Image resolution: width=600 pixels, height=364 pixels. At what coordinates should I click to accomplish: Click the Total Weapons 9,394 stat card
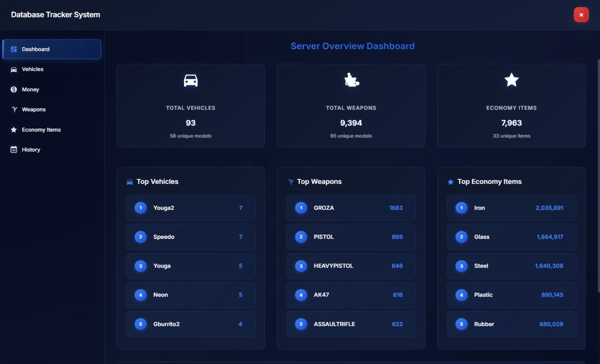tap(351, 106)
